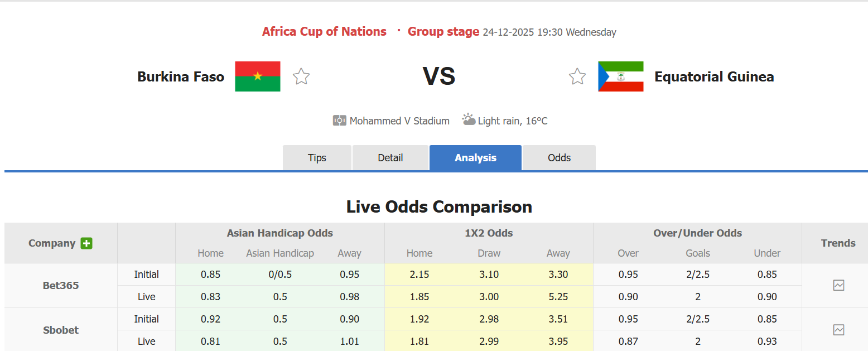Select the Equatorial Guinea flag emblem
868x351 pixels.
pyautogui.click(x=620, y=76)
